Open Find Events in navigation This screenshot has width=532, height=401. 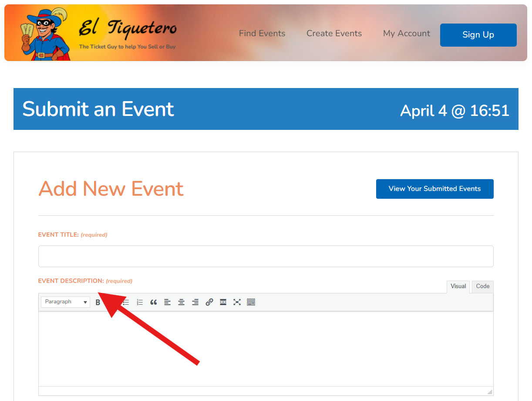262,34
